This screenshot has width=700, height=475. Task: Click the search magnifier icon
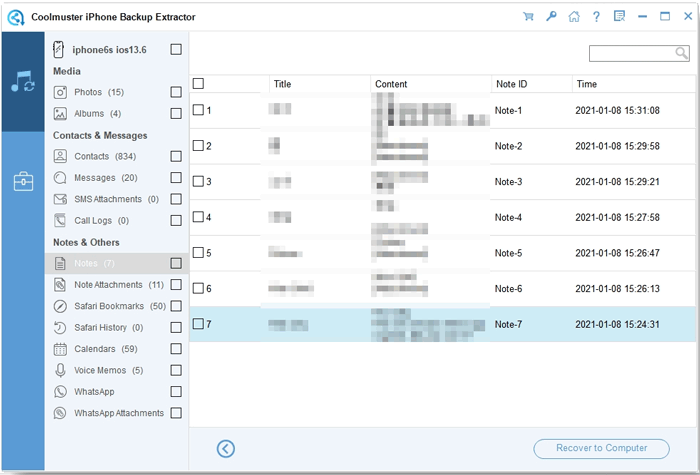tap(681, 54)
